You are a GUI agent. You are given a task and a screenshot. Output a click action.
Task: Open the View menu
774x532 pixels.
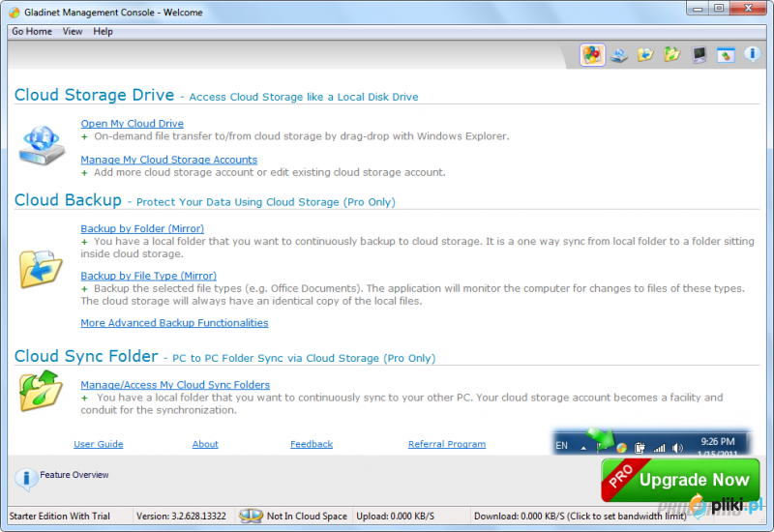tap(72, 31)
